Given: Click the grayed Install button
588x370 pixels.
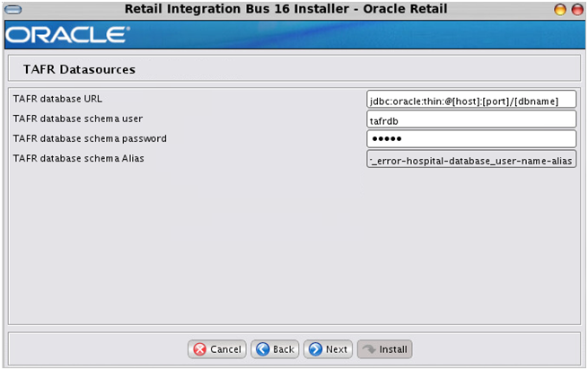Looking at the screenshot, I should pos(385,349).
